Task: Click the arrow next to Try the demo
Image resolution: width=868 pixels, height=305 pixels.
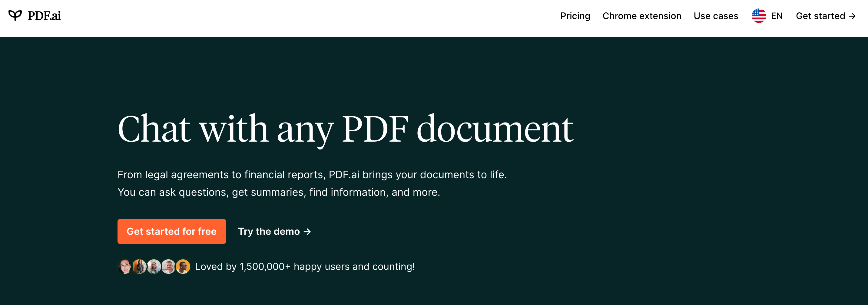Action: click(307, 231)
